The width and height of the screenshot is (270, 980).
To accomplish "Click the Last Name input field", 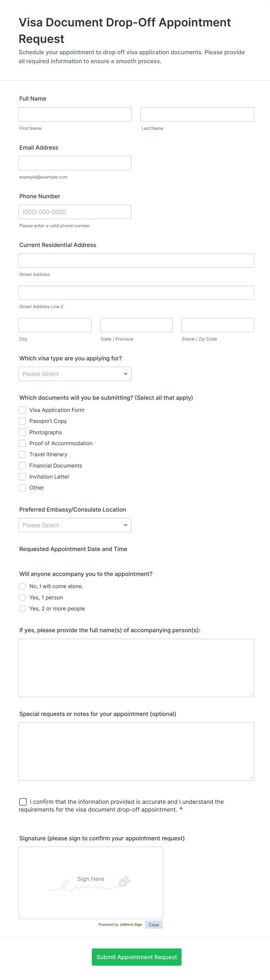I will tap(197, 114).
